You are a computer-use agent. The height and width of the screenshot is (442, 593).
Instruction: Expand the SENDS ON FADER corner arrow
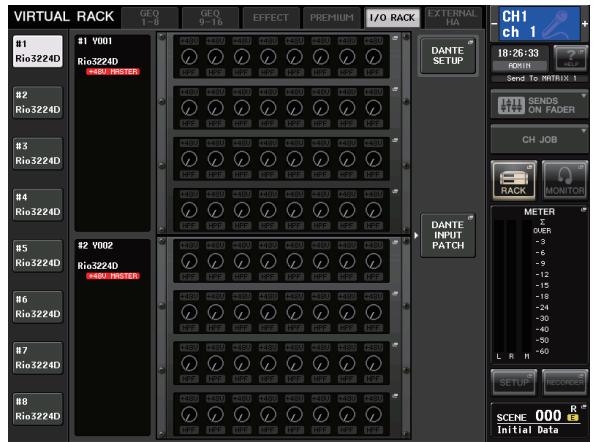(x=584, y=96)
